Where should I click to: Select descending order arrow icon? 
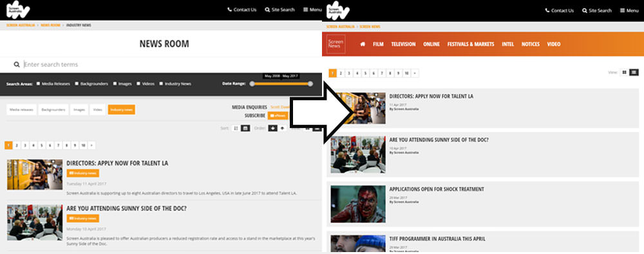point(272,128)
